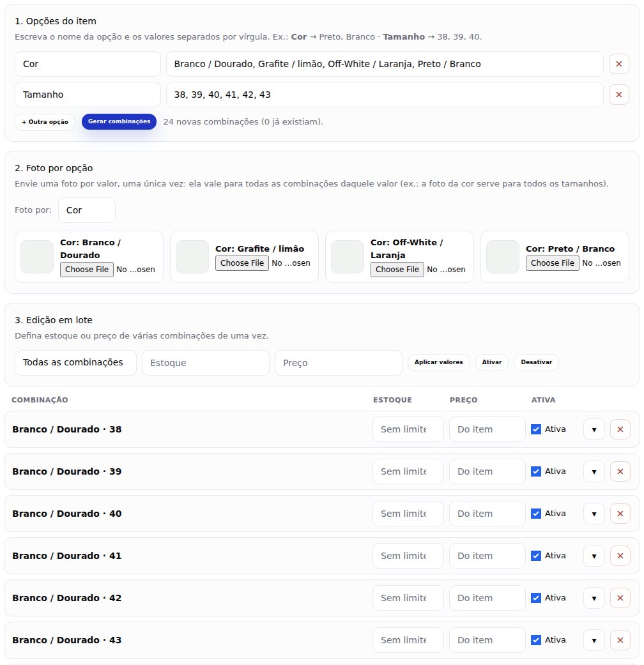Viewport: 644px width, 665px height.
Task: Delete the Branco / Dourado · 43 combination
Action: (x=620, y=640)
